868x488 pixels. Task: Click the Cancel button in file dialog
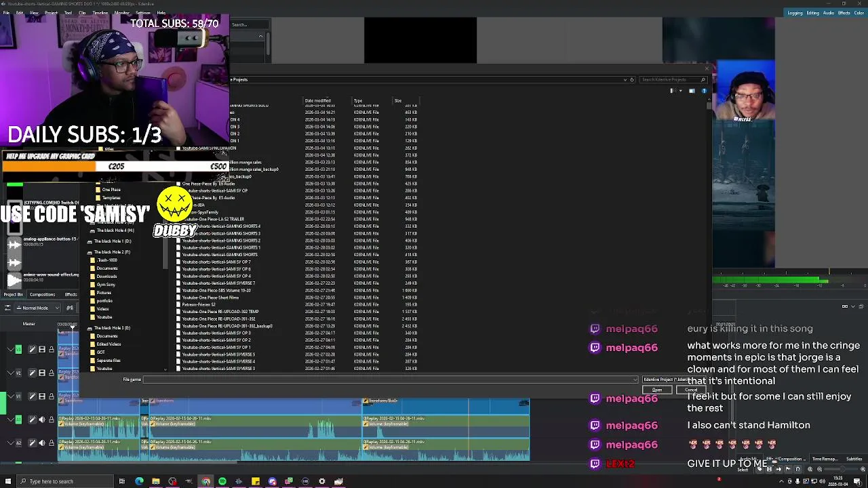691,390
